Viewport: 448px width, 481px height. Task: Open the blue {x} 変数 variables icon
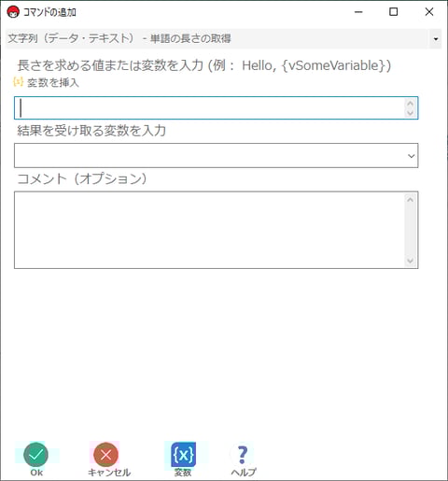tap(183, 455)
